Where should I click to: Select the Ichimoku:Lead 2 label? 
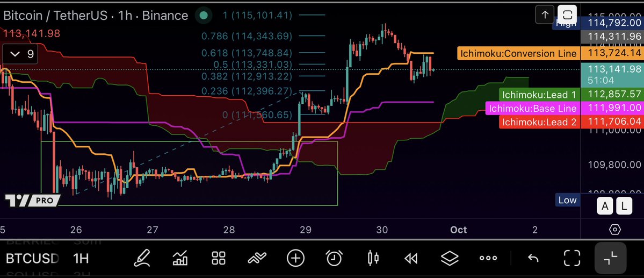click(539, 122)
